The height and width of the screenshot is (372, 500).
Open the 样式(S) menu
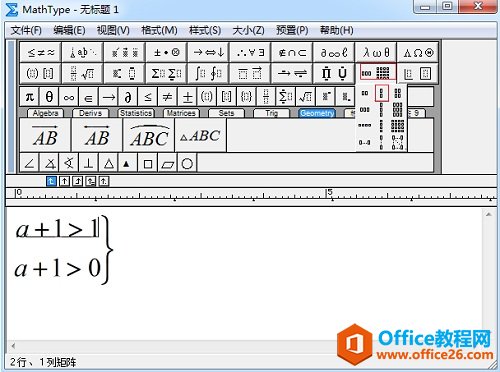pos(205,31)
